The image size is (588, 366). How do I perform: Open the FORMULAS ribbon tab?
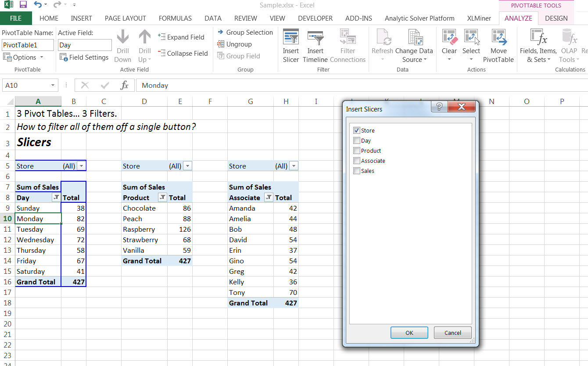coord(175,18)
